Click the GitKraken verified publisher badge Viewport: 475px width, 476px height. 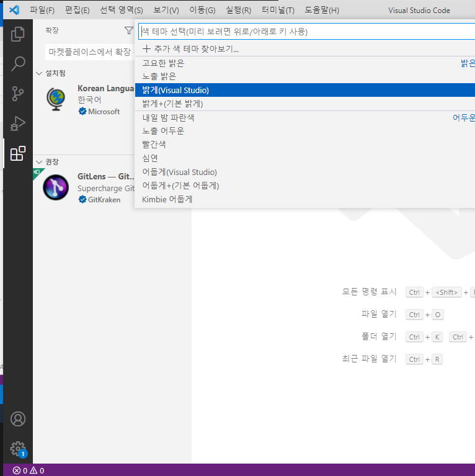click(82, 199)
